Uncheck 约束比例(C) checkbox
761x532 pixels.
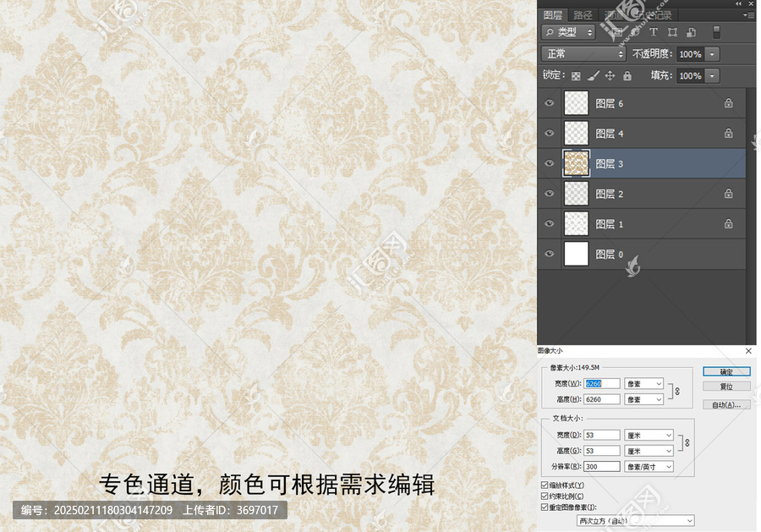click(545, 496)
